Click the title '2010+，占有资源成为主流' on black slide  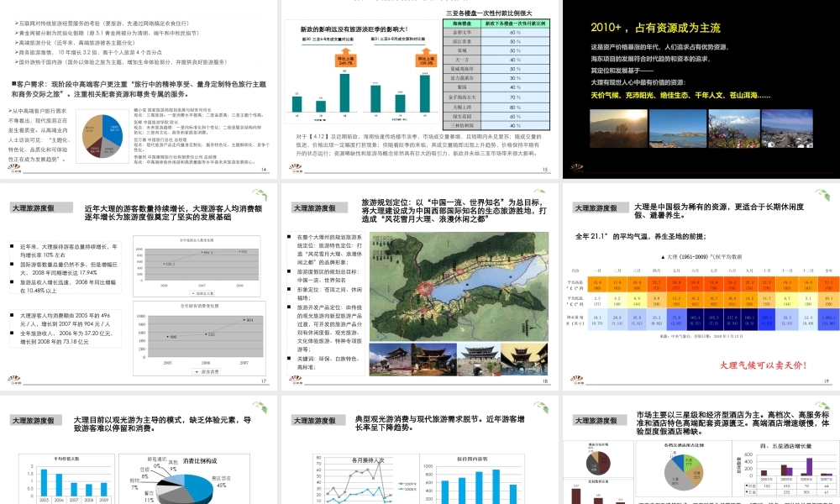[655, 28]
